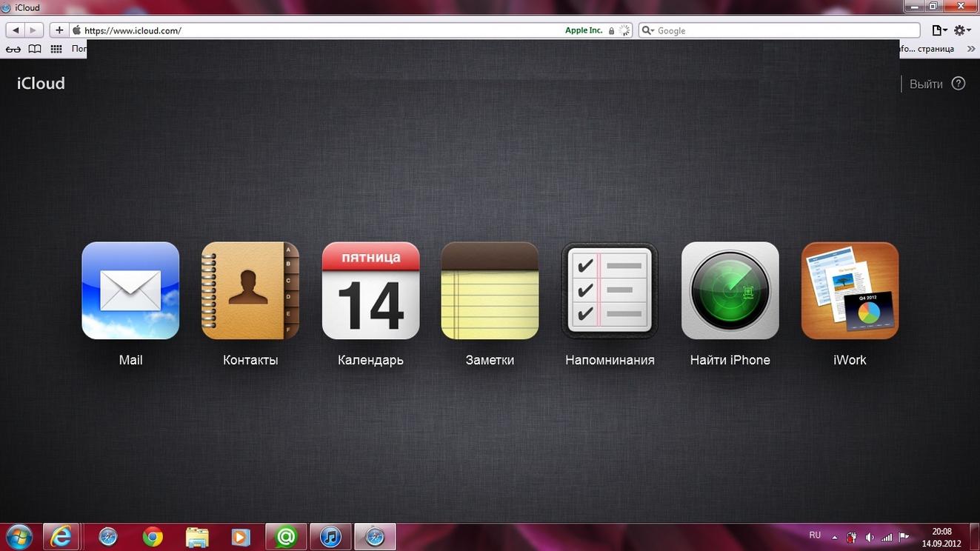Click the Apple Inc. certificate label
Screen dimensions: 980x551
pyautogui.click(x=584, y=30)
